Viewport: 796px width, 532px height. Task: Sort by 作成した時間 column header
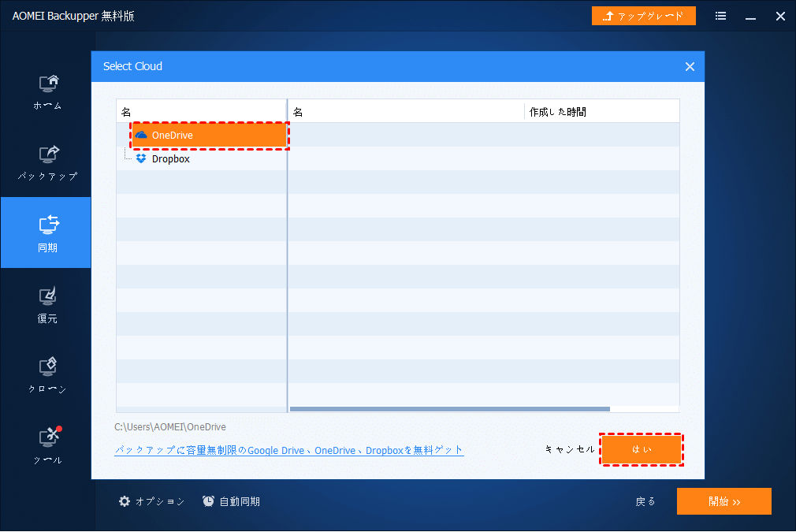coord(602,112)
